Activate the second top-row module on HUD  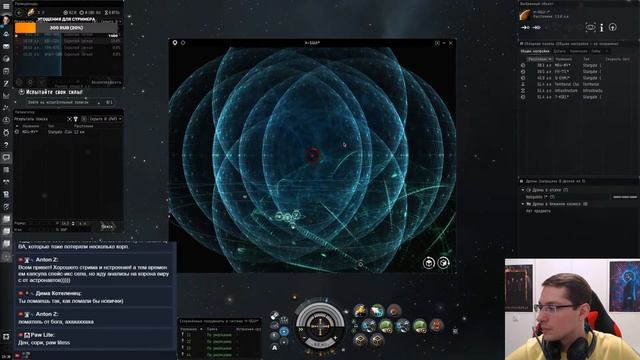point(377,311)
